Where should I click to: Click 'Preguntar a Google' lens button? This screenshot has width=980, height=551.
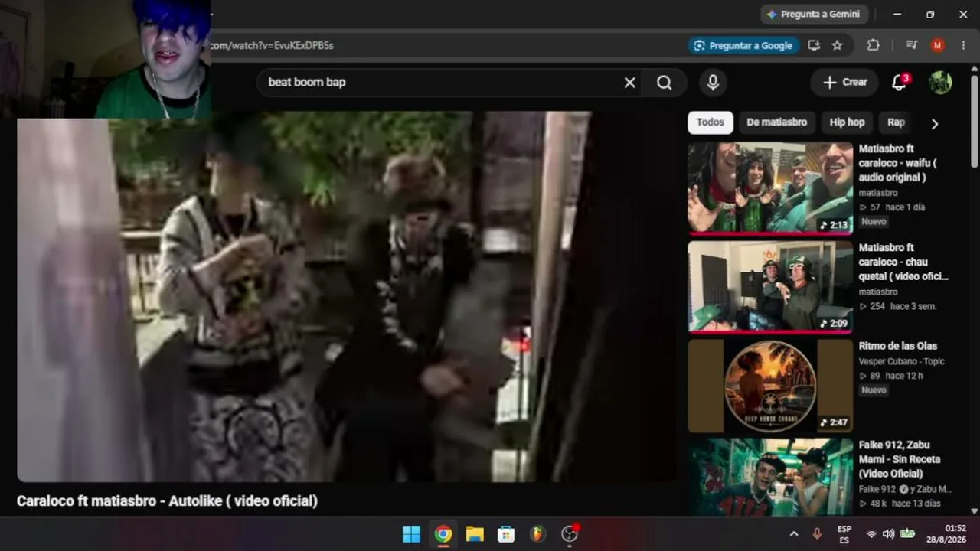[x=744, y=45]
